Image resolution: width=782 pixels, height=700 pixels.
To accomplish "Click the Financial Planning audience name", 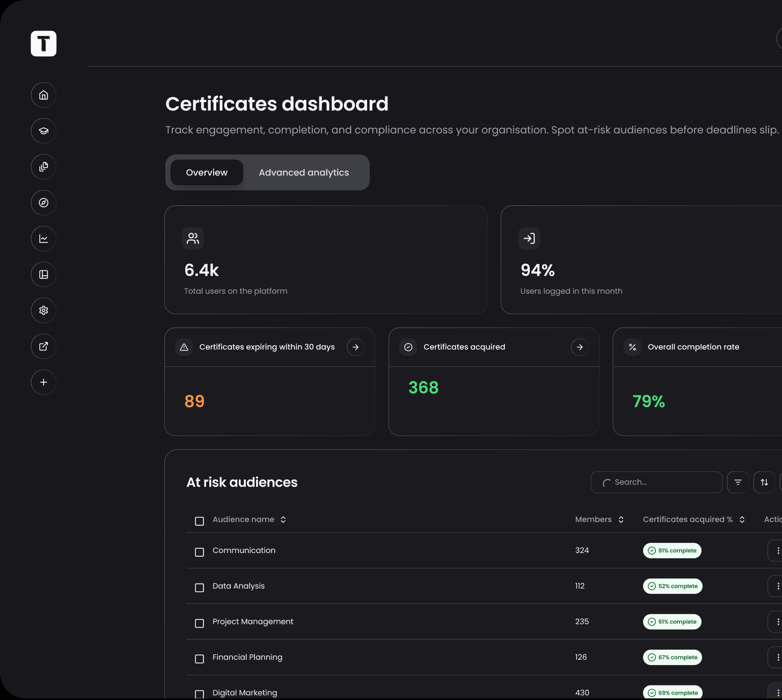I will click(x=247, y=658).
